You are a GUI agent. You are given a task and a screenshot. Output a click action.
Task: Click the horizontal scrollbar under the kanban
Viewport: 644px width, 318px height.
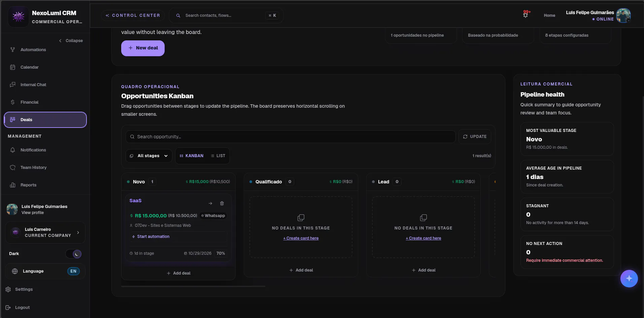click(193, 286)
